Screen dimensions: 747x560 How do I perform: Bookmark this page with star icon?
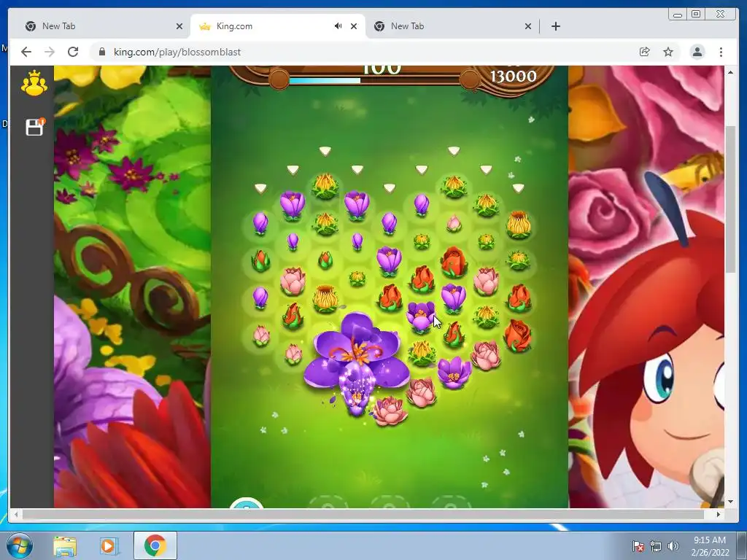tap(668, 52)
